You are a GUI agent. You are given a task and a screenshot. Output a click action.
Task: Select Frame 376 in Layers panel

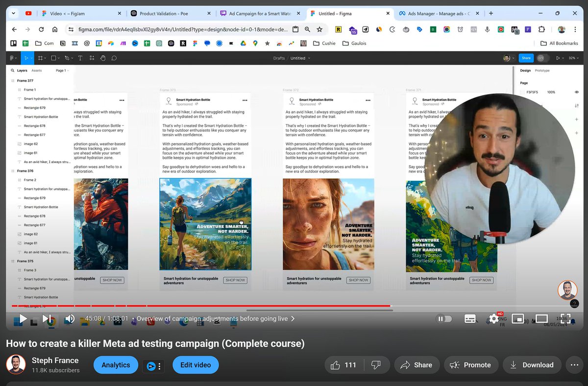click(x=25, y=171)
